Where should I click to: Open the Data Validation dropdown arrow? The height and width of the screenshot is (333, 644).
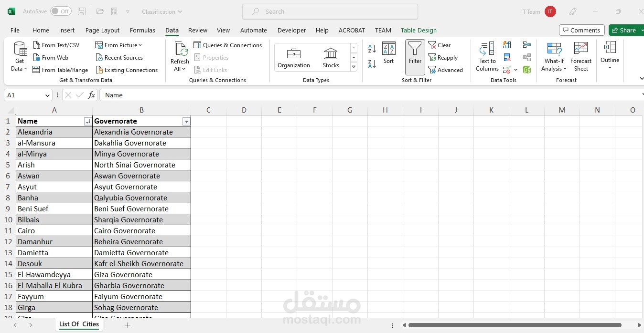516,70
